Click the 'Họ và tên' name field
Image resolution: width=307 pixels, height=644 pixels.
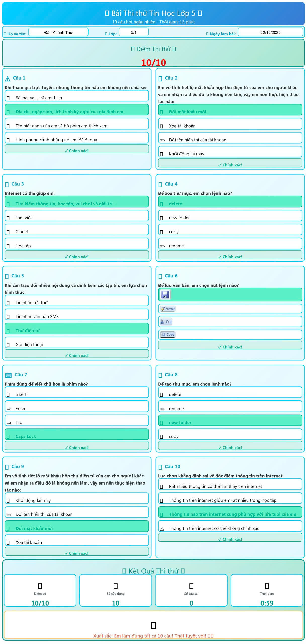[x=58, y=32]
